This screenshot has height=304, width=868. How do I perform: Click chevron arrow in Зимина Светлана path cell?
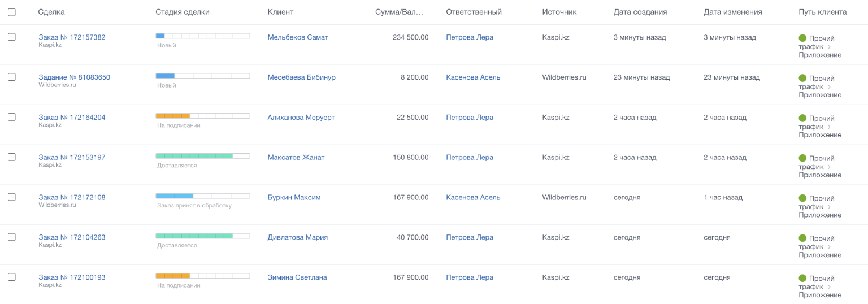pos(829,287)
